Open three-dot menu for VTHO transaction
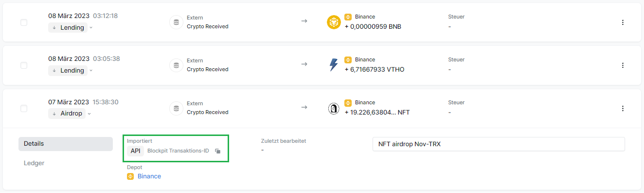 pyautogui.click(x=623, y=65)
